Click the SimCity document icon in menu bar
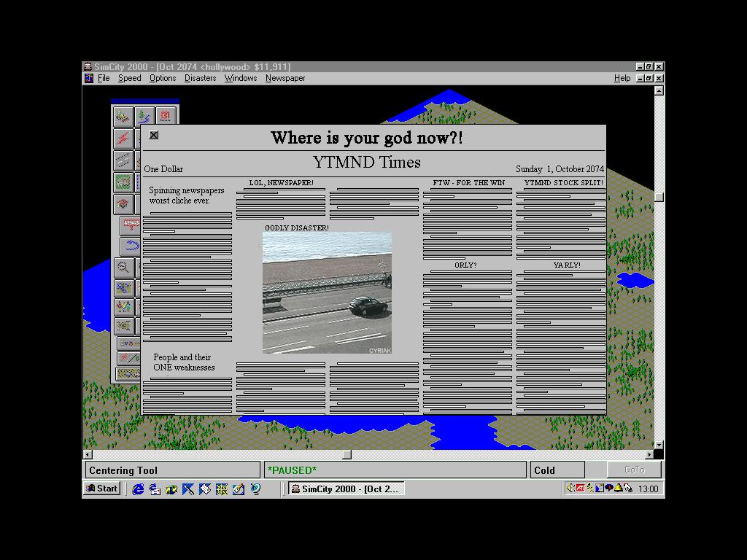Image resolution: width=747 pixels, height=560 pixels. (89, 78)
